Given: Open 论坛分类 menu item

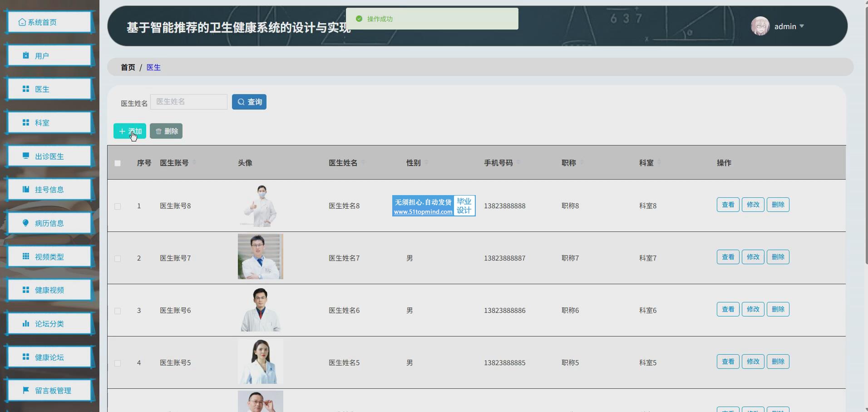Looking at the screenshot, I should tap(49, 324).
